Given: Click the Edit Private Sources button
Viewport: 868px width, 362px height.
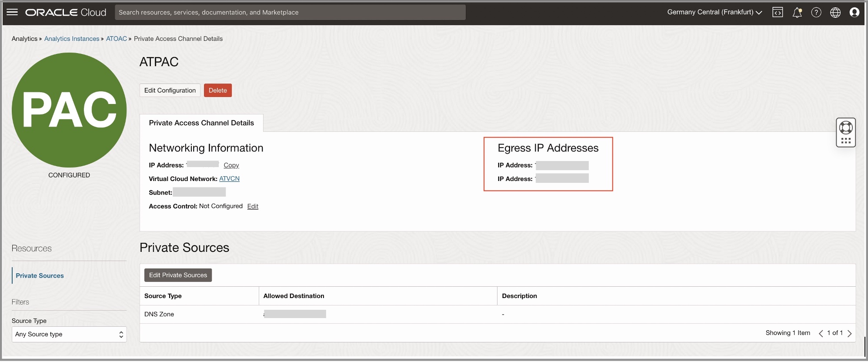Looking at the screenshot, I should tap(178, 275).
